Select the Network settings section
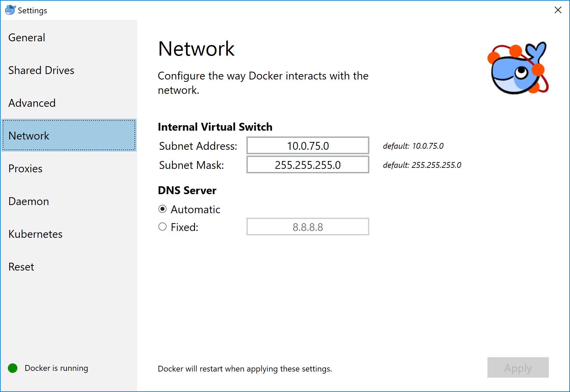The width and height of the screenshot is (570, 392). pos(29,135)
